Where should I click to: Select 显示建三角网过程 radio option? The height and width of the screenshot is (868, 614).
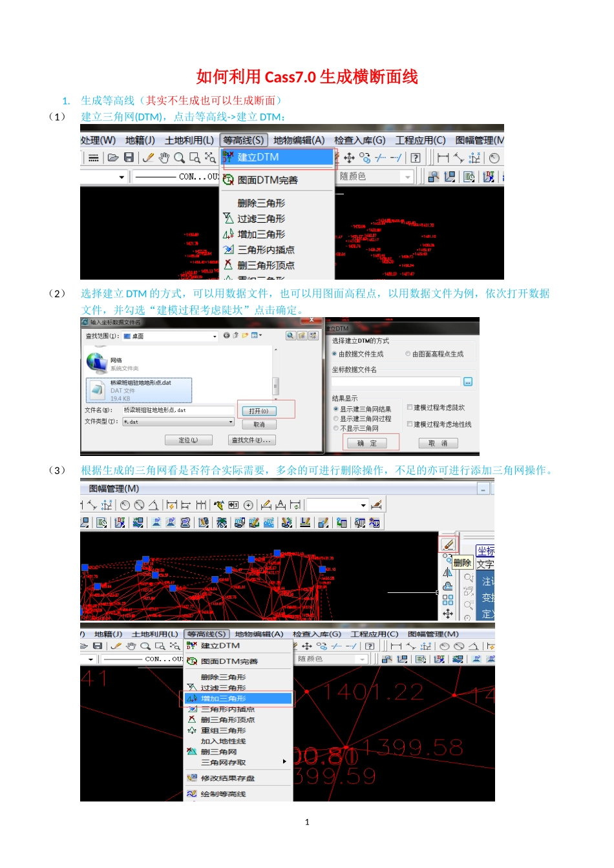coord(336,418)
